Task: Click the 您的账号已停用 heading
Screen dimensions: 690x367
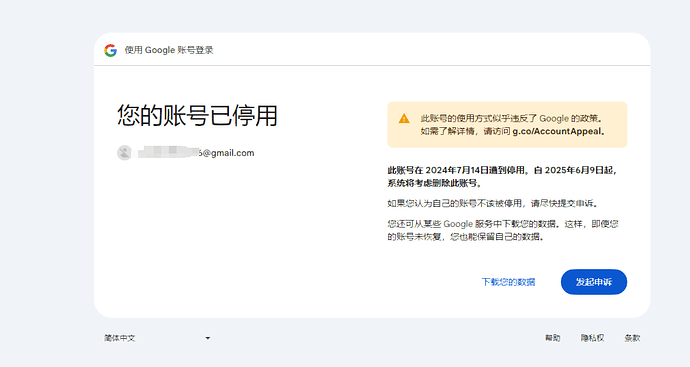Action: pos(197,116)
